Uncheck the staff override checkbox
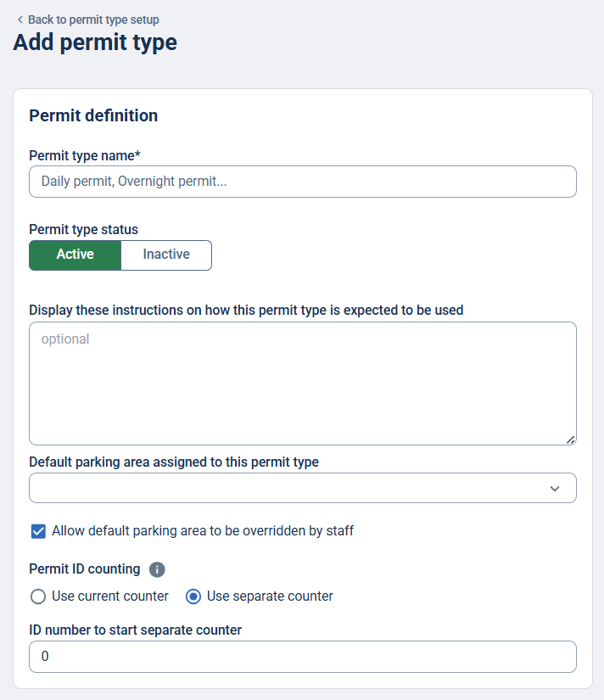Screen dimensions: 604x700 tap(38, 531)
